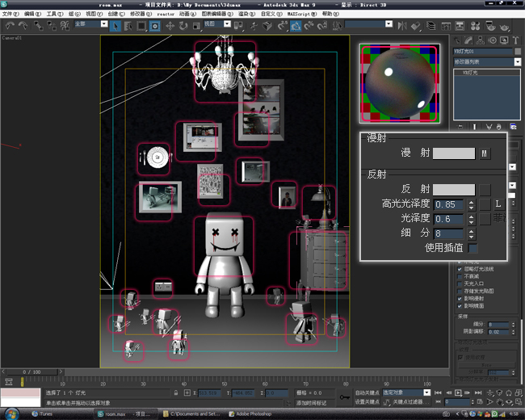Image resolution: width=525 pixels, height=420 pixels.
Task: Tick the 使用插值 checkbox in reflection panel
Action: (472, 248)
